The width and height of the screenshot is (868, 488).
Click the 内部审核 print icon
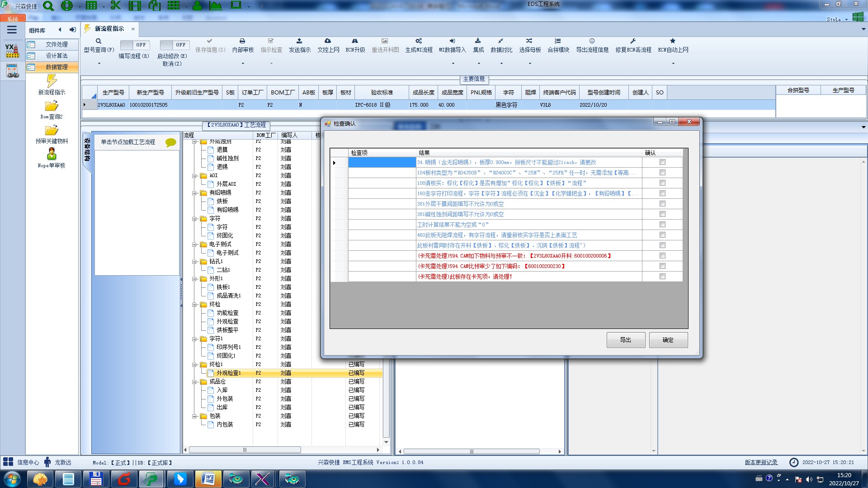pyautogui.click(x=242, y=41)
